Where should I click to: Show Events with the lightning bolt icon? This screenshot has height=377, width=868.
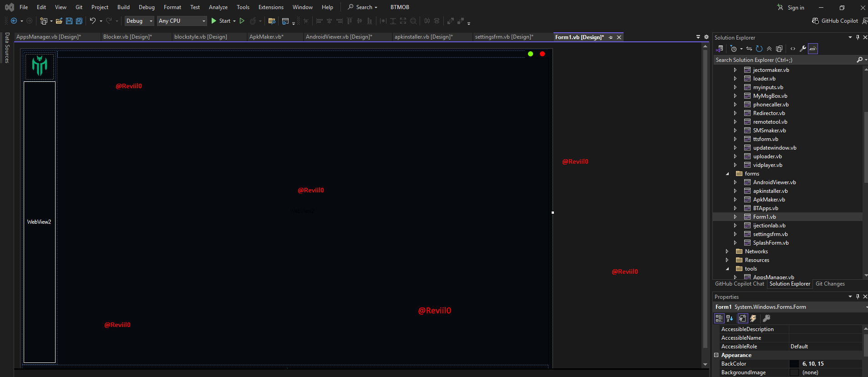click(x=753, y=318)
